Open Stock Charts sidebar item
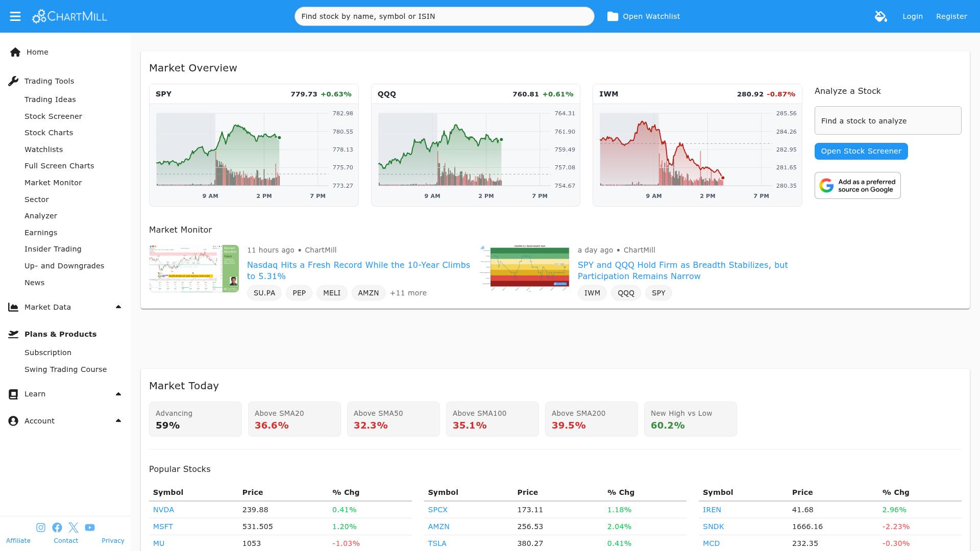980x551 pixels. [48, 133]
